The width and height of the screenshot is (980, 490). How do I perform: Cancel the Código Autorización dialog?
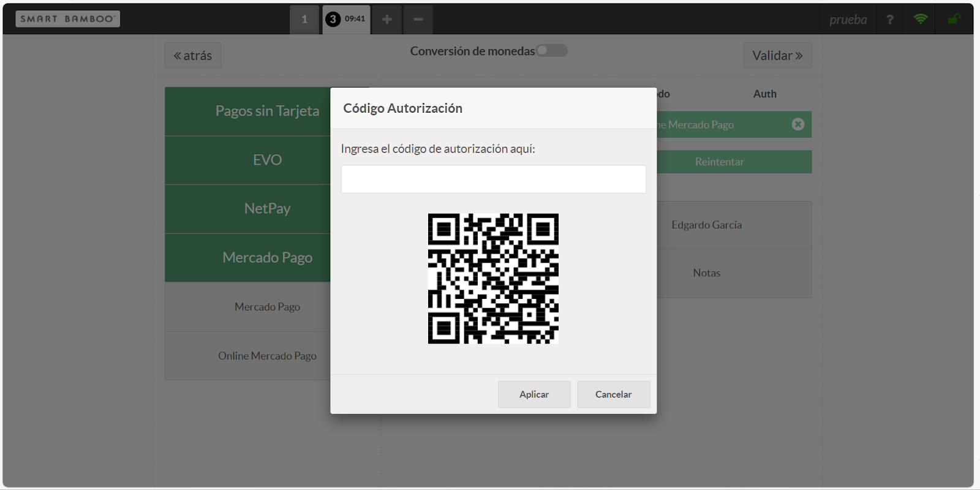(613, 394)
